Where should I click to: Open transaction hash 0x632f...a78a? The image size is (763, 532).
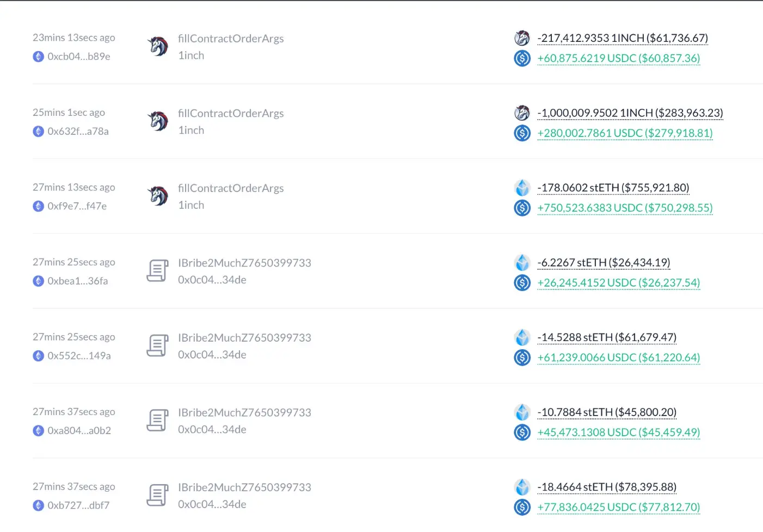pos(78,131)
